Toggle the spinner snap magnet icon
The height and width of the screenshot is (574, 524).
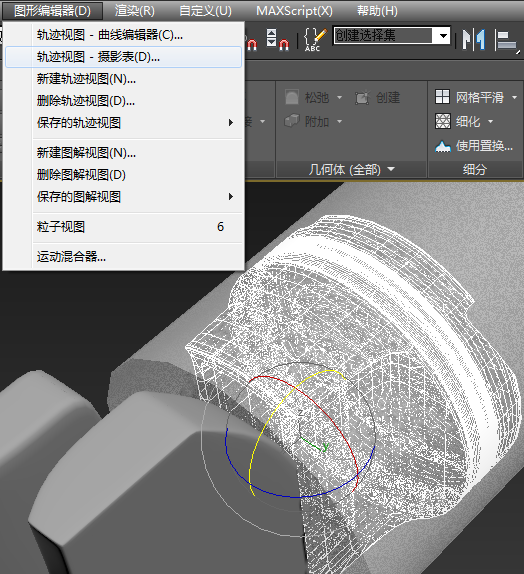coord(278,39)
